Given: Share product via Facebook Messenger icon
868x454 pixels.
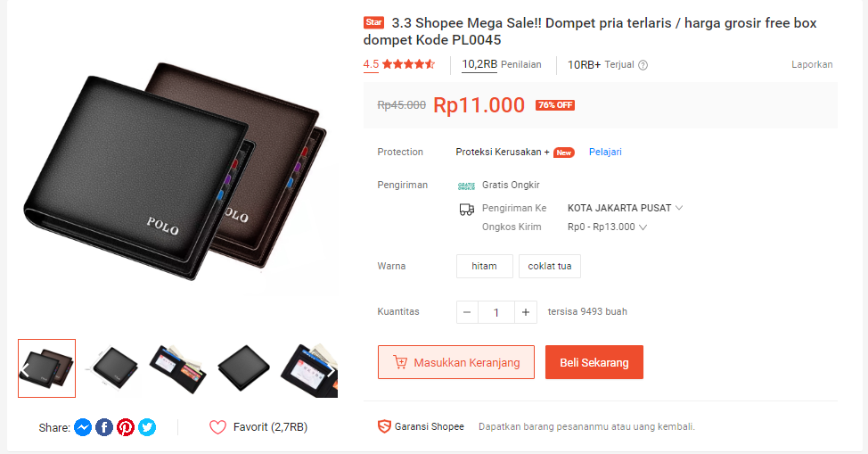Looking at the screenshot, I should (83, 427).
